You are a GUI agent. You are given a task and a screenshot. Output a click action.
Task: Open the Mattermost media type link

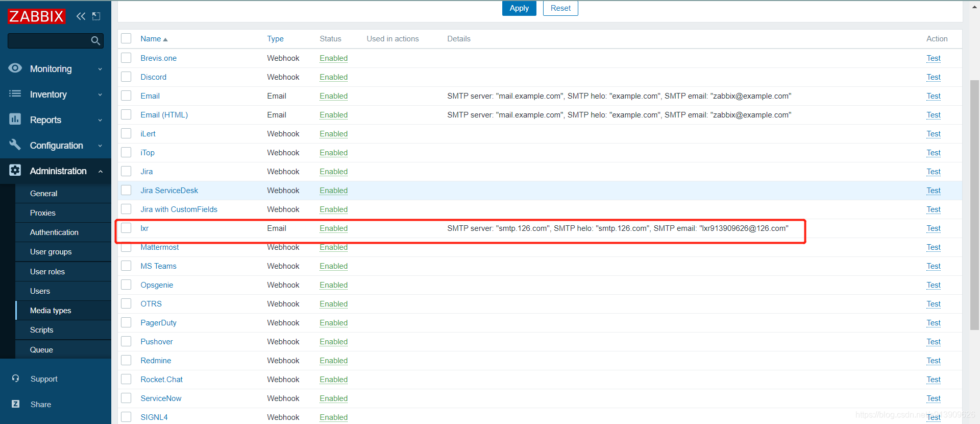(160, 247)
